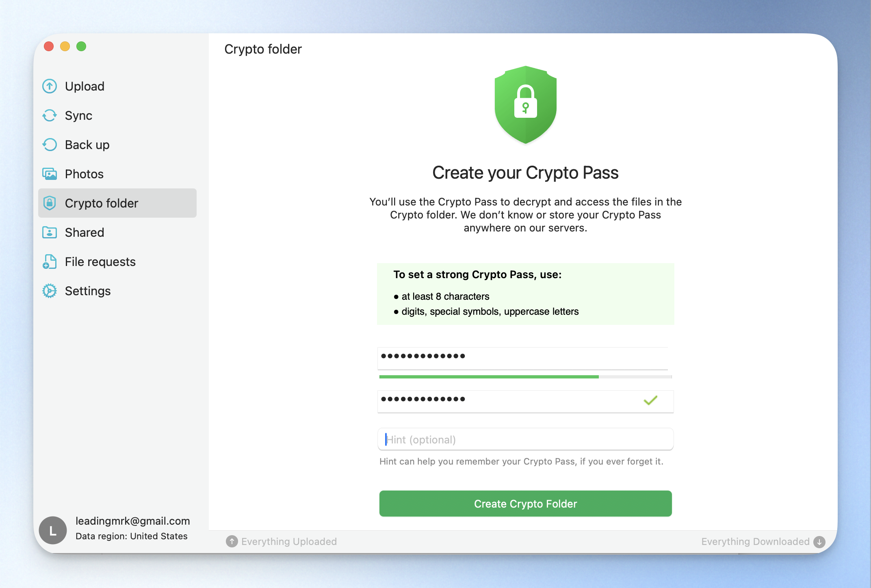Screen dimensions: 871x588
Task: Click the green shield lock logo
Action: (526, 105)
